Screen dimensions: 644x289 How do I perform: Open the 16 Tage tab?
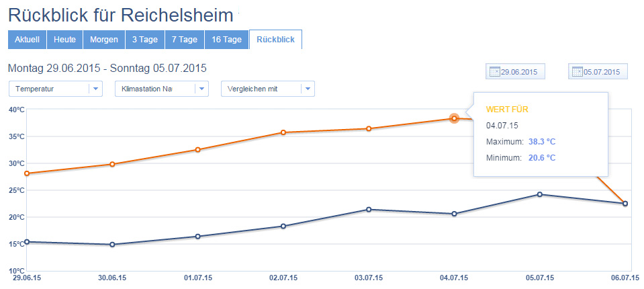[226, 40]
